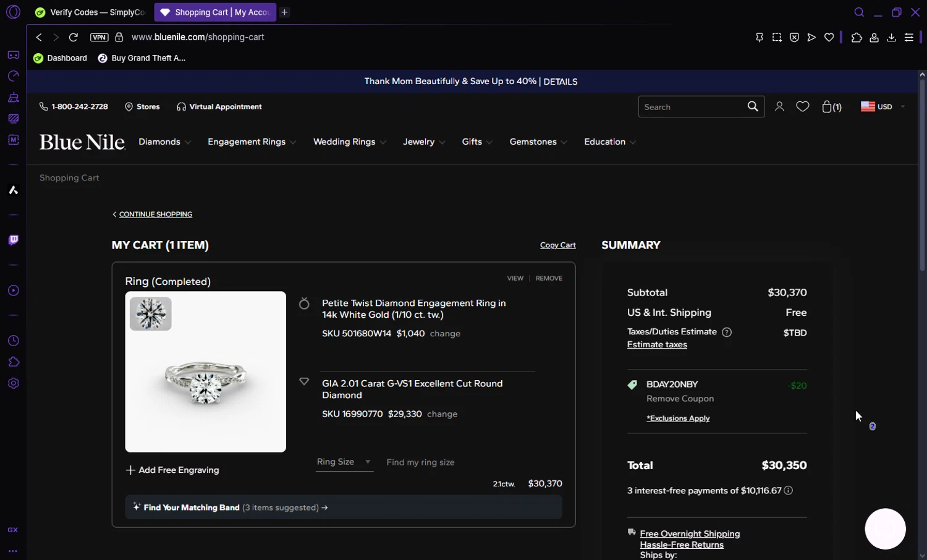Screen dimensions: 927x560
Task: Open a new browser tab
Action: (x=284, y=12)
